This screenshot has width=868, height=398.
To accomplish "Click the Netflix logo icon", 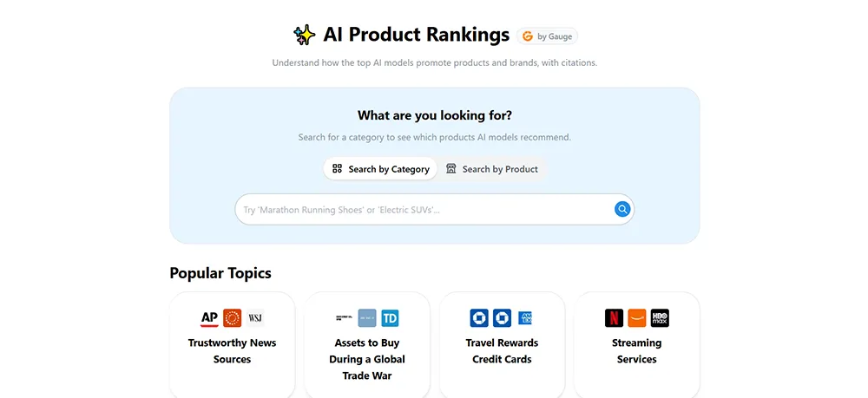I will pos(614,318).
